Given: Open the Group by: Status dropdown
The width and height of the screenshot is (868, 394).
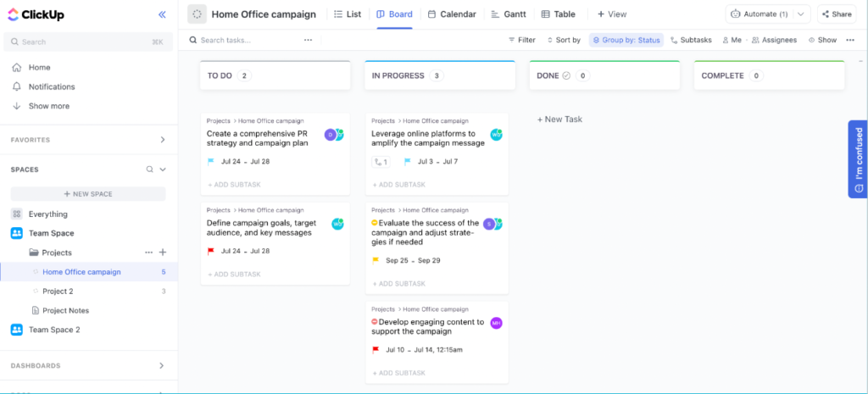Looking at the screenshot, I should tap(626, 40).
